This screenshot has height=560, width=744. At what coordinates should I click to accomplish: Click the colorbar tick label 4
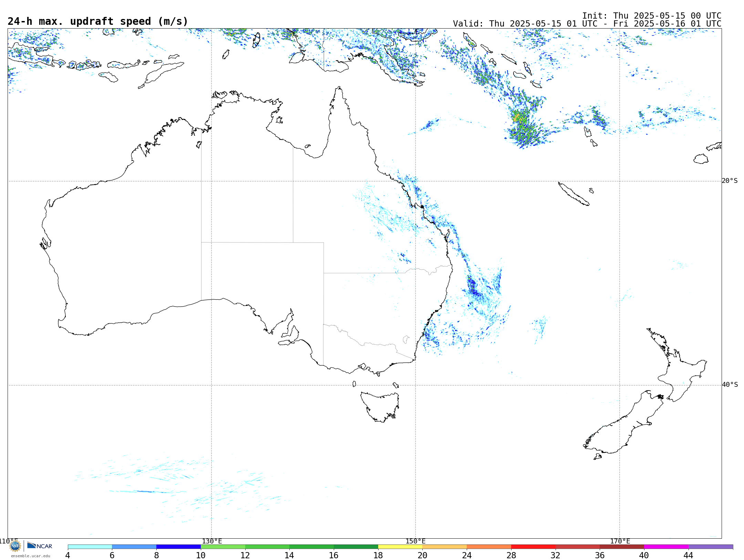[68, 556]
